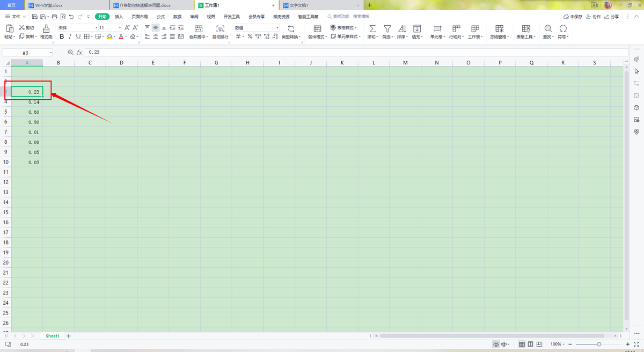The image size is (644, 352).
Task: Click the increase decimal places icon
Action: point(266,36)
